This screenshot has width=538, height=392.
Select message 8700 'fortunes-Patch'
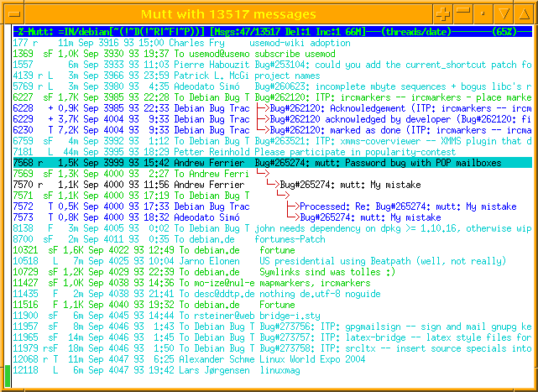coord(273,239)
